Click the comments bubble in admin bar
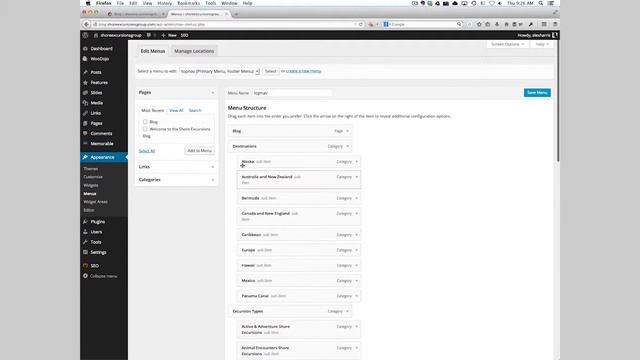Screen dimensions: 640x360 [149, 35]
